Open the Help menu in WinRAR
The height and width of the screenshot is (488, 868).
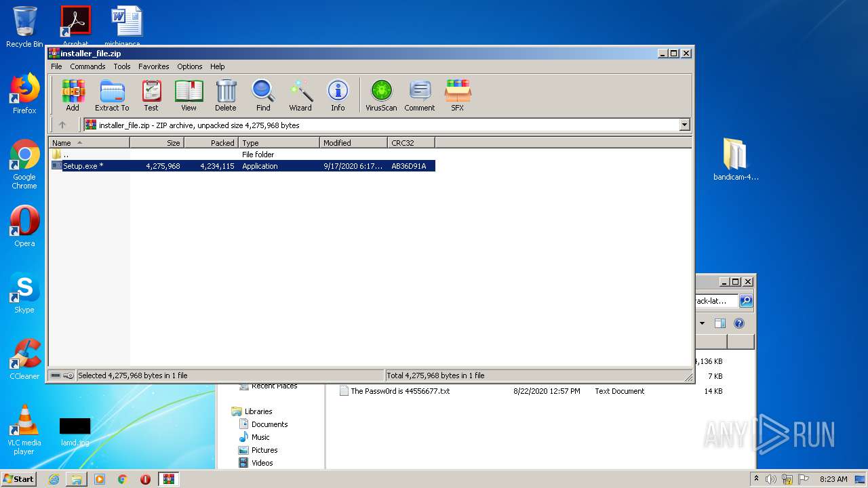point(217,66)
